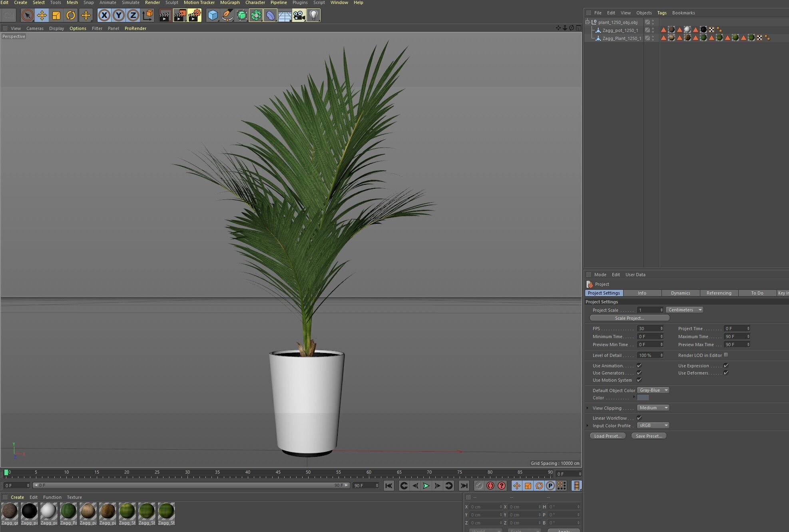789x532 pixels.
Task: Step to the next frame
Action: click(x=437, y=486)
